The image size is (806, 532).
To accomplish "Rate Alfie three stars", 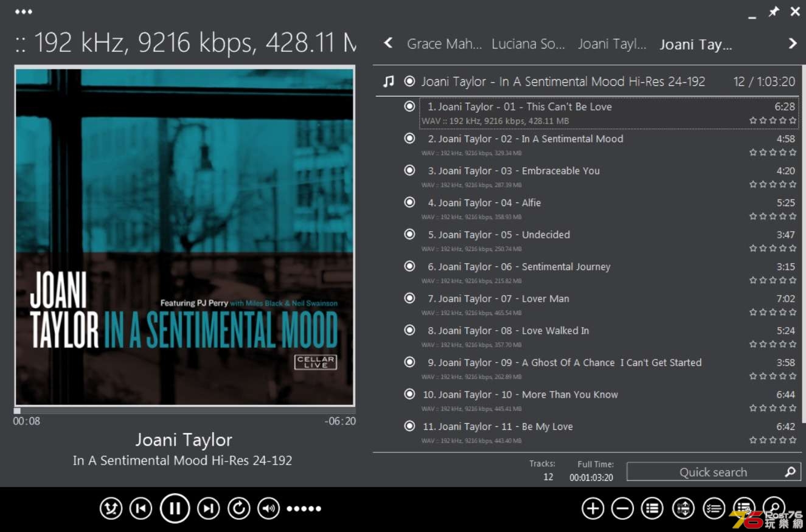I will coord(773,216).
